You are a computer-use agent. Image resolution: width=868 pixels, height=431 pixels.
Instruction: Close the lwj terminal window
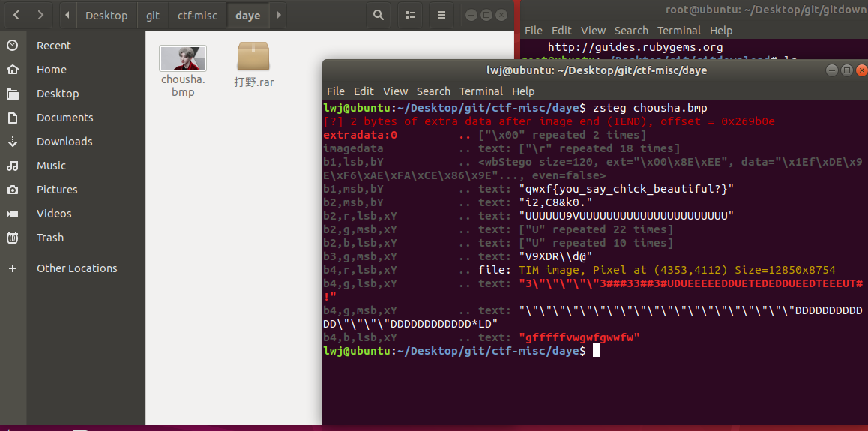coord(861,70)
